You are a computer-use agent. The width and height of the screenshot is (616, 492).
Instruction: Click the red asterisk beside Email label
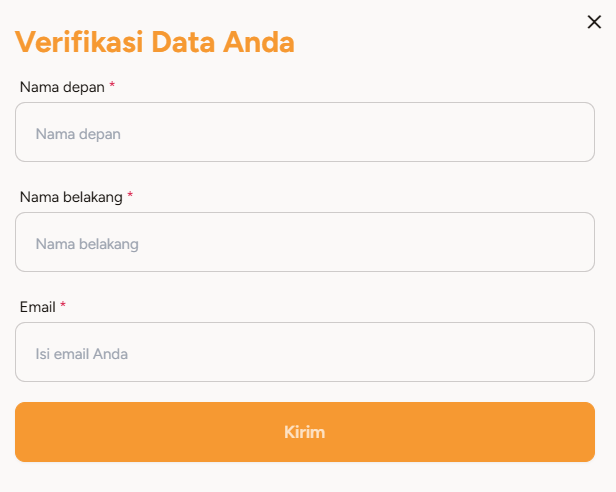tap(63, 306)
